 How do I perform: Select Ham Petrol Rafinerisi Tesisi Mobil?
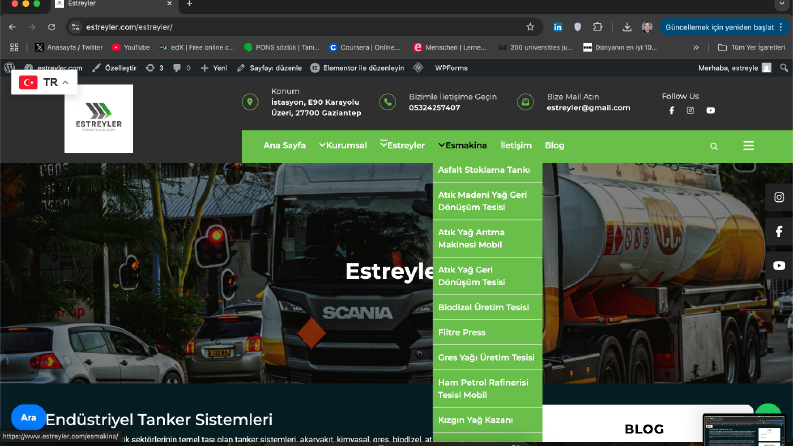(x=488, y=389)
